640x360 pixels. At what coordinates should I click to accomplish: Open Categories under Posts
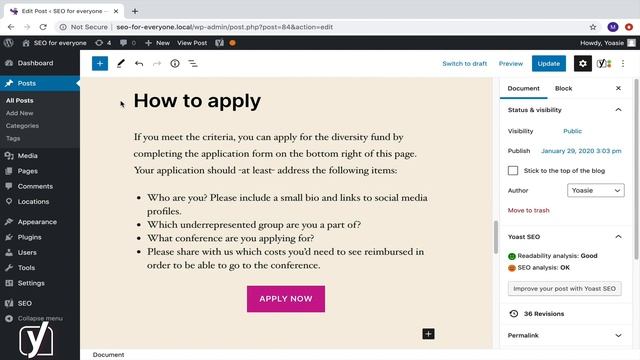(x=22, y=126)
